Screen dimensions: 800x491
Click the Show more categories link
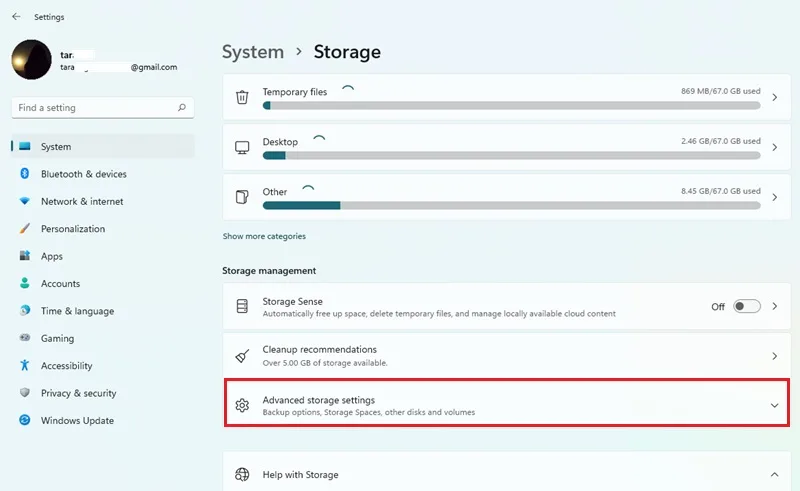(x=264, y=236)
